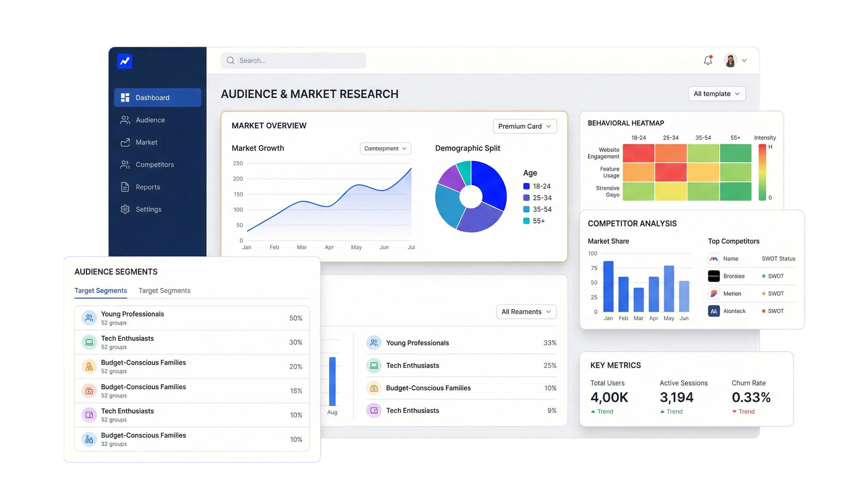The height and width of the screenshot is (485, 868).
Task: Open the All Reaments dropdown
Action: coord(526,312)
